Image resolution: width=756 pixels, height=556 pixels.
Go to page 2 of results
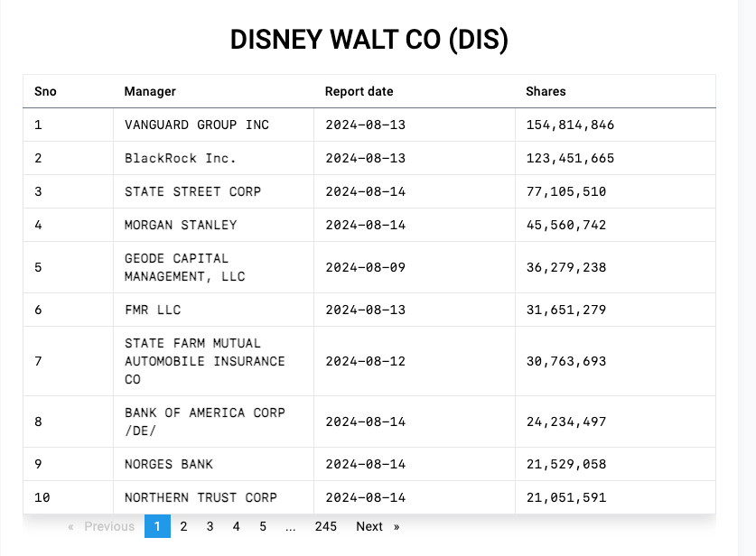[183, 526]
